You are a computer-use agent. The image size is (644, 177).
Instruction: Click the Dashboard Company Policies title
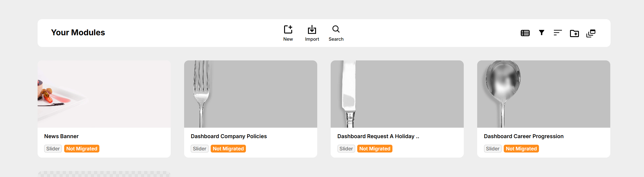[x=229, y=136]
